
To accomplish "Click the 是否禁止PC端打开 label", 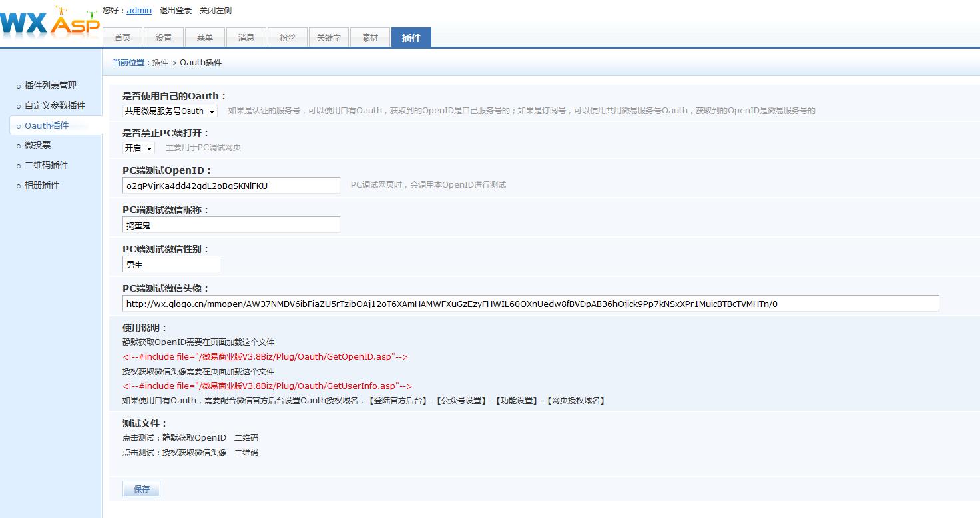I will tap(166, 133).
